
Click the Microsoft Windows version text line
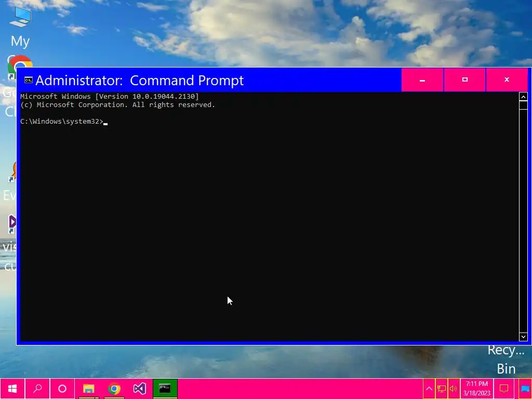(x=110, y=96)
